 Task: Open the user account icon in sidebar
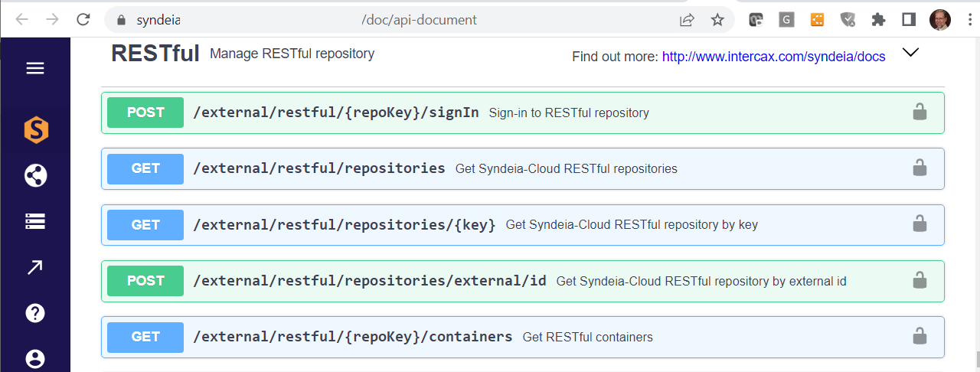(35, 358)
